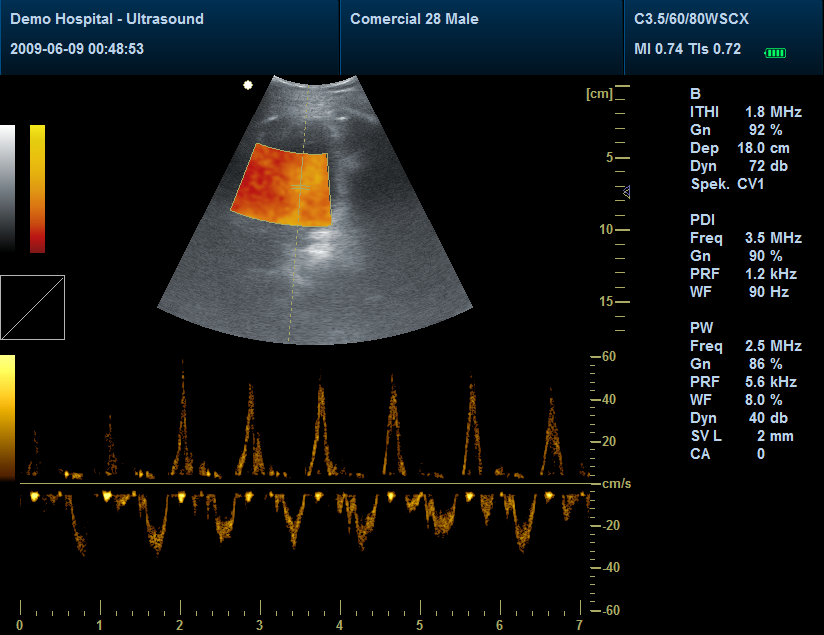Select the focus position marker arrow
Viewport: 824px width, 635px height.
[x=629, y=193]
